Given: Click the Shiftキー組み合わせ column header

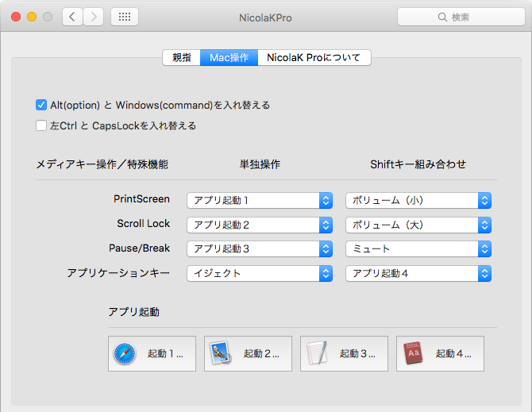Looking at the screenshot, I should (x=418, y=164).
